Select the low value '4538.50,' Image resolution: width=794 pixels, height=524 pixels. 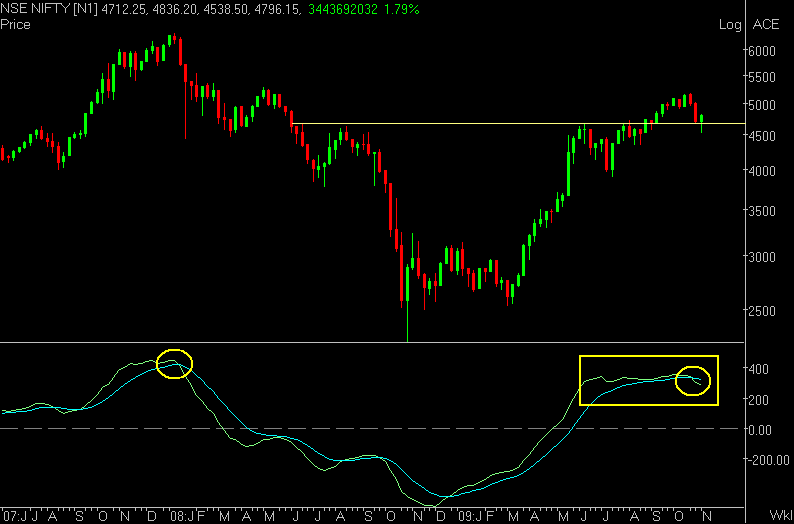pos(228,10)
